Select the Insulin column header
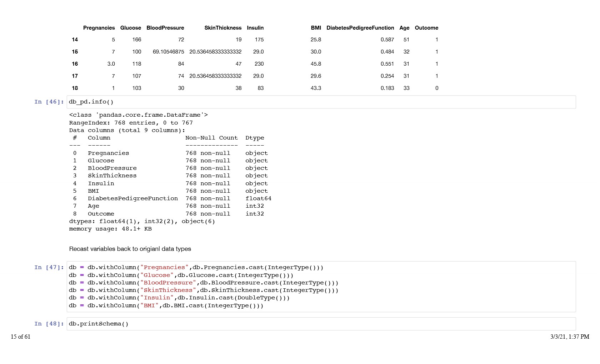600x364 pixels. tap(255, 28)
